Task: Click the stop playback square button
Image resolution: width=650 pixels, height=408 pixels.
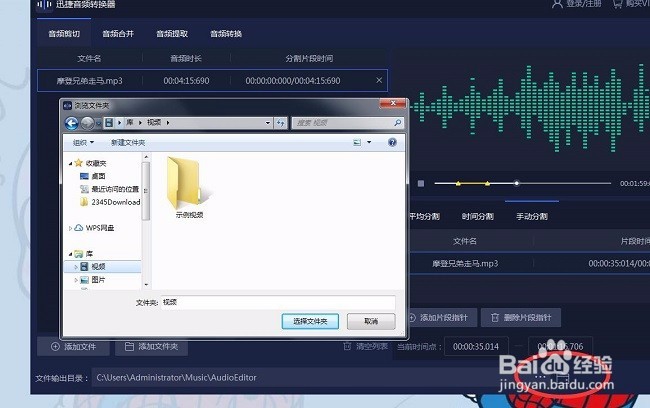Action: [421, 183]
